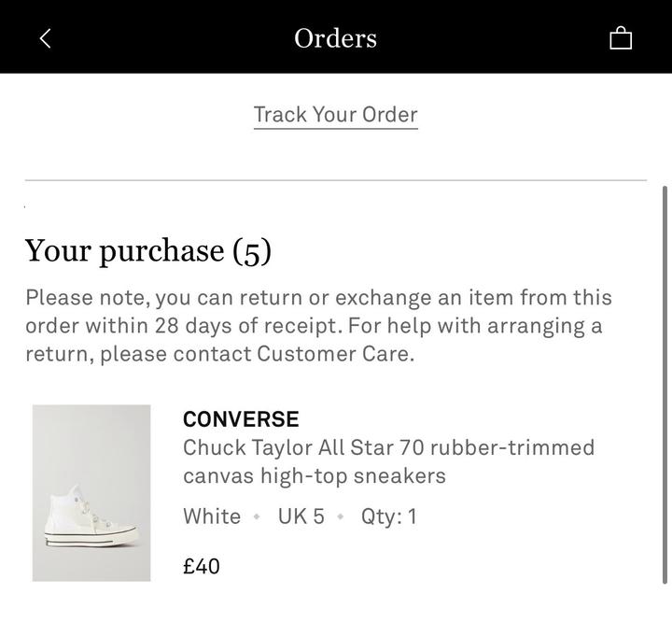
Task: Go back using the header chevron arrow
Action: click(45, 38)
